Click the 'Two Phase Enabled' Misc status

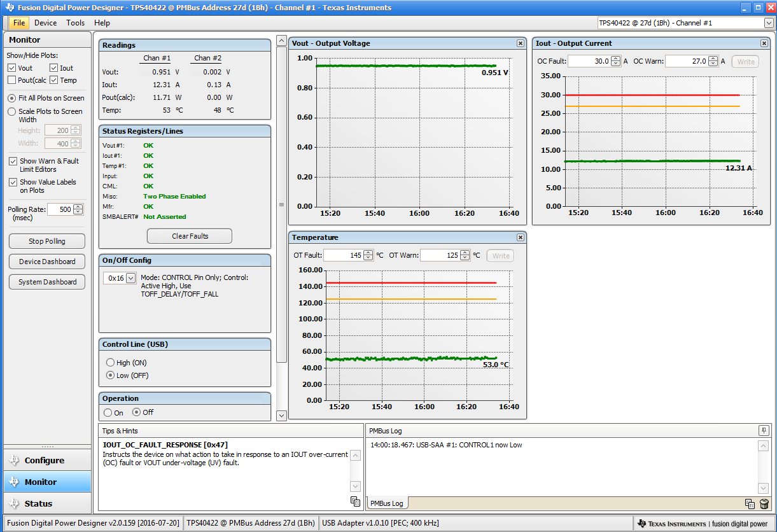tap(174, 197)
